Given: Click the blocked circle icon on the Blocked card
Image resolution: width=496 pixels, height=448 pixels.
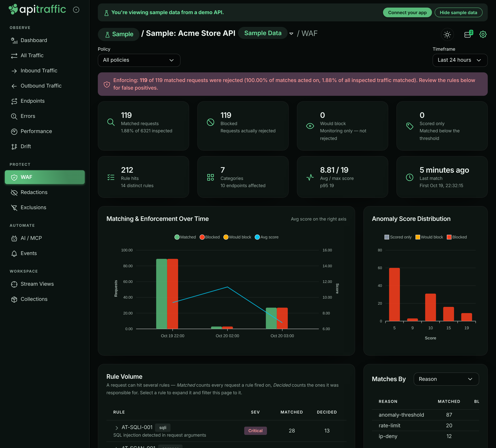Looking at the screenshot, I should click(x=210, y=122).
